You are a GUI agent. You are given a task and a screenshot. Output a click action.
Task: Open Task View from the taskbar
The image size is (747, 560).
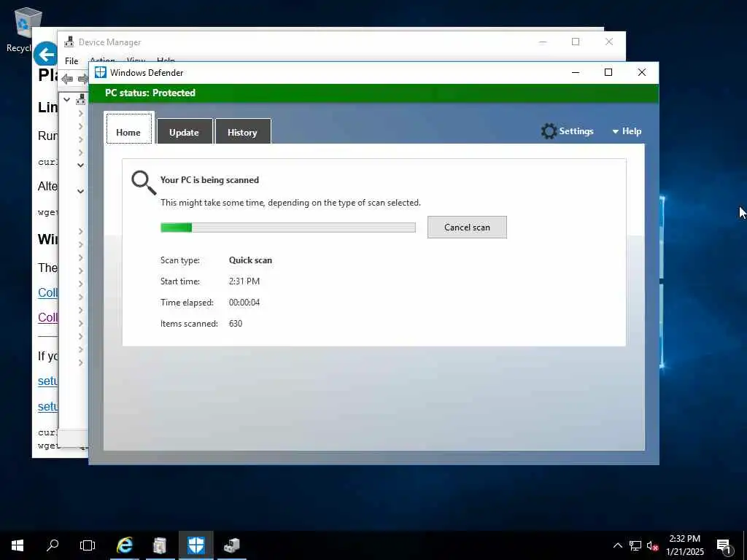pyautogui.click(x=88, y=545)
